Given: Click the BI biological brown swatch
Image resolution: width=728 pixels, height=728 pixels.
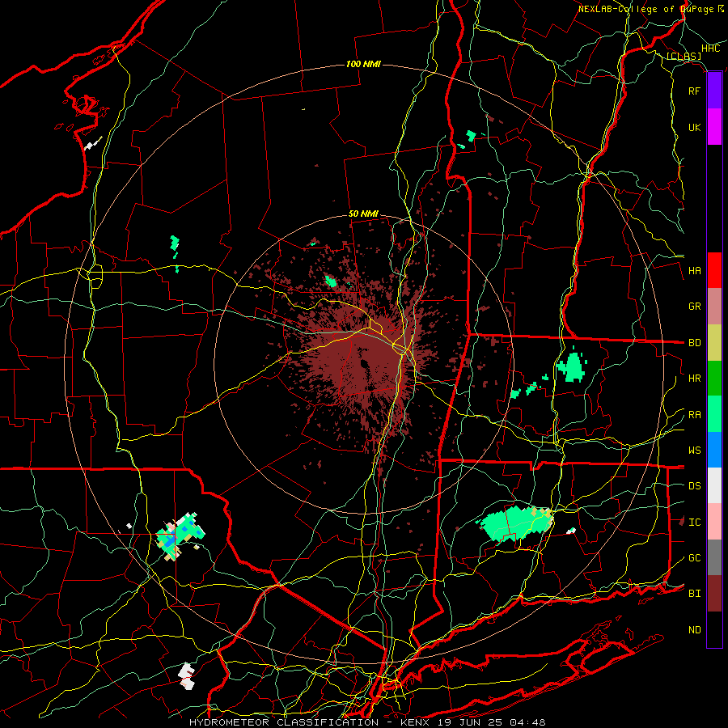Looking at the screenshot, I should (714, 594).
